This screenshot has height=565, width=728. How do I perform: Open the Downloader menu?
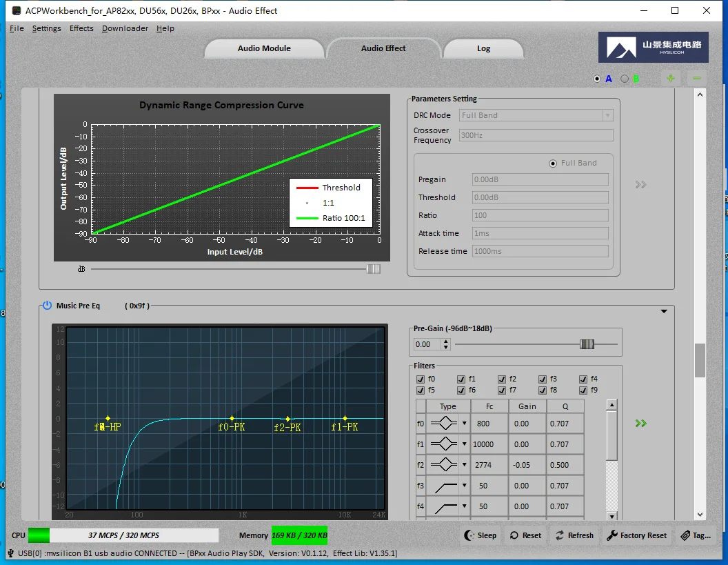tap(125, 28)
